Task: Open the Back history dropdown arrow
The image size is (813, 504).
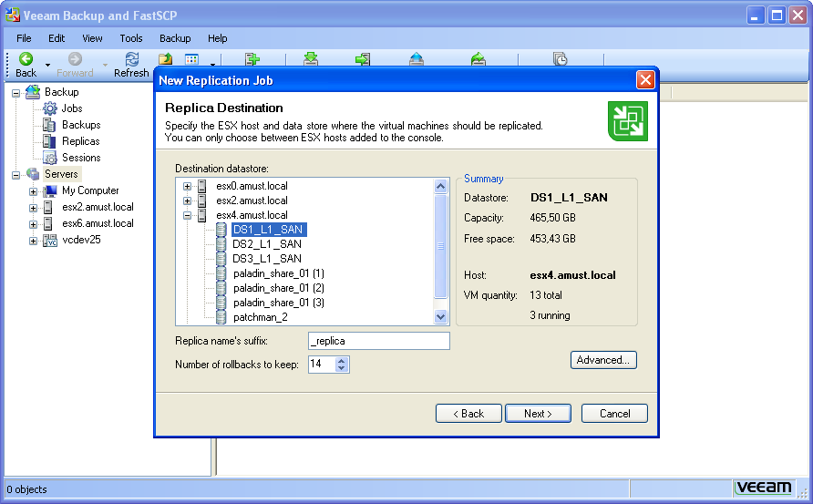Action: (x=47, y=66)
